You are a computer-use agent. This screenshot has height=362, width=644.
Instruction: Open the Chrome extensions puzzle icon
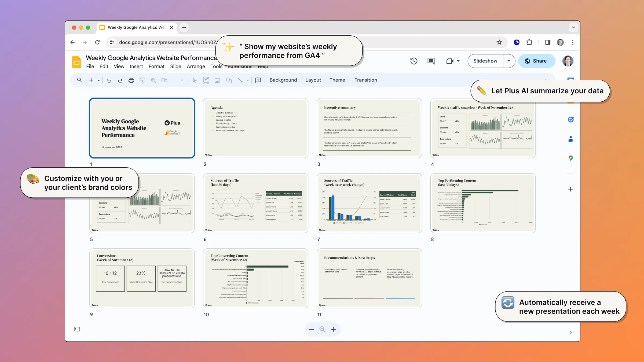click(529, 42)
